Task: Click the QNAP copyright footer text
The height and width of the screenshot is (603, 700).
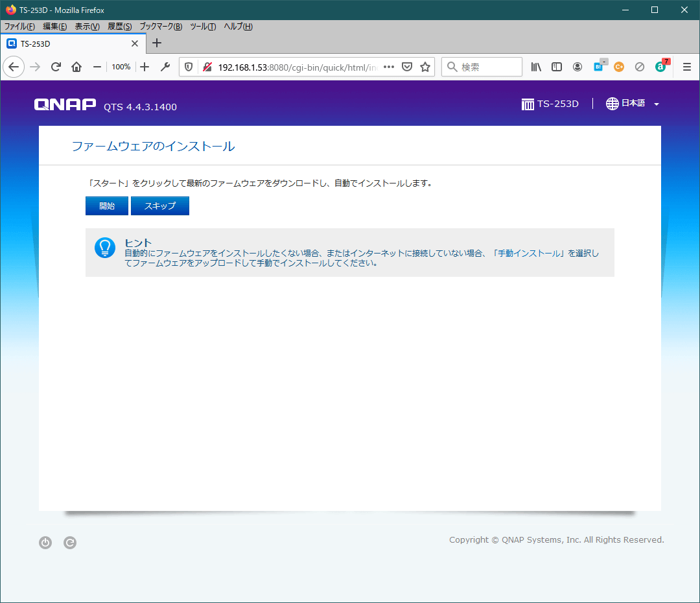Action: [x=556, y=539]
